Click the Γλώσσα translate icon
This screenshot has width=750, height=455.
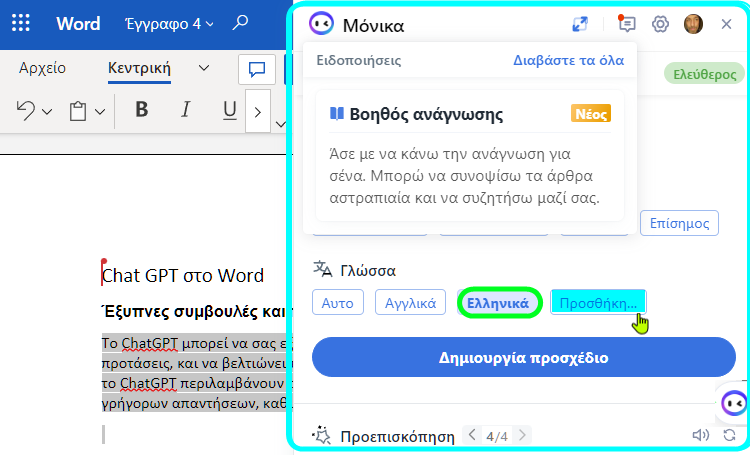[x=323, y=269]
